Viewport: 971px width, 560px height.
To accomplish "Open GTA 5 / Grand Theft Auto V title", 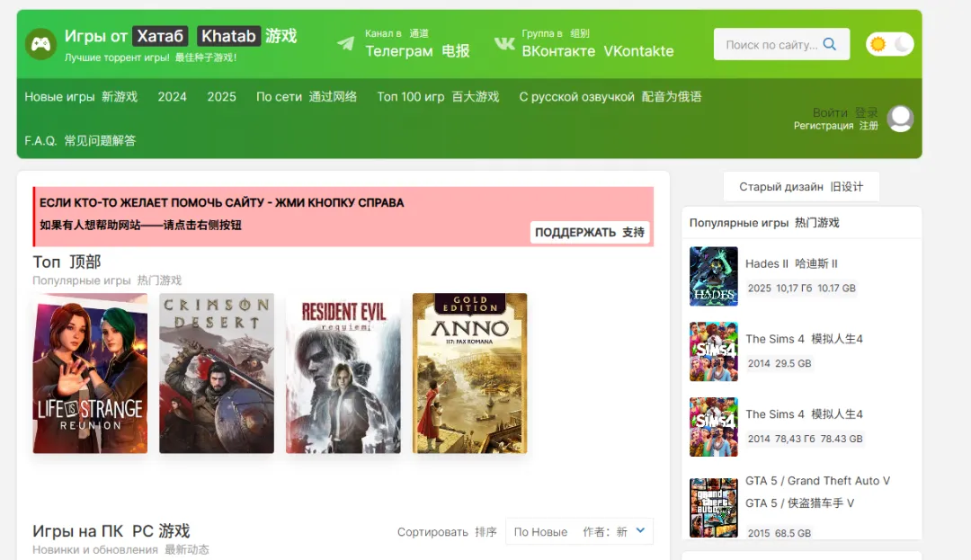I will (817, 481).
